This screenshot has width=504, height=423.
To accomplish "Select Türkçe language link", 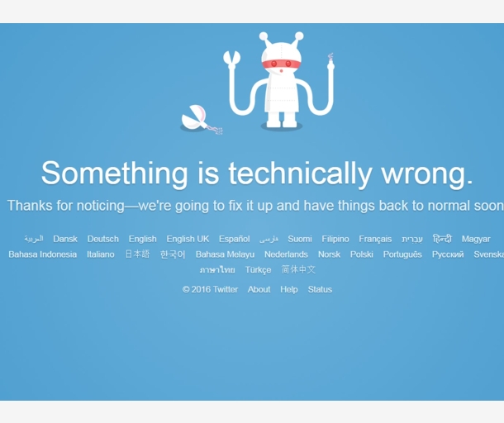I will click(x=258, y=270).
